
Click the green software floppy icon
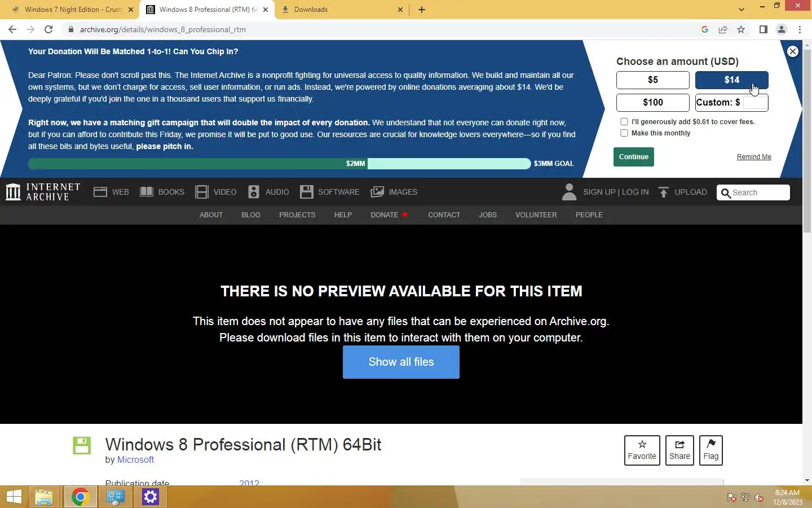pyautogui.click(x=82, y=445)
